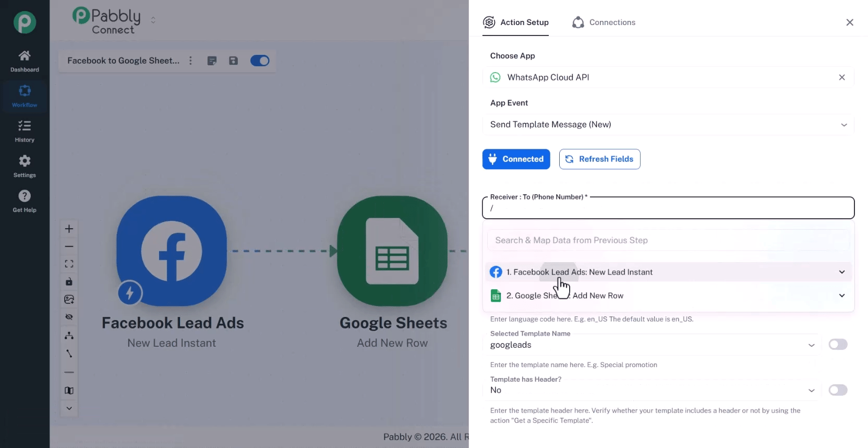The height and width of the screenshot is (448, 868).
Task: Open the minimap icon in canvas toolbar
Action: (x=69, y=391)
